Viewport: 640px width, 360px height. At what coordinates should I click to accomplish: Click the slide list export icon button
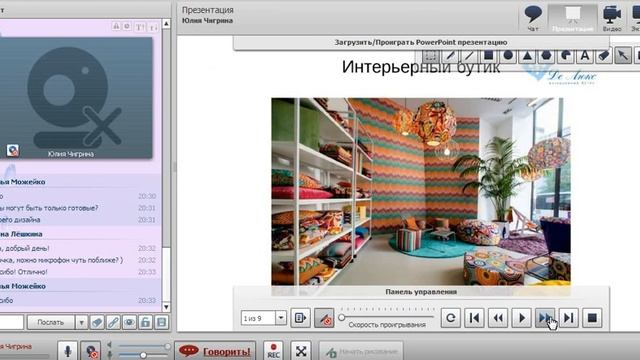click(x=301, y=318)
